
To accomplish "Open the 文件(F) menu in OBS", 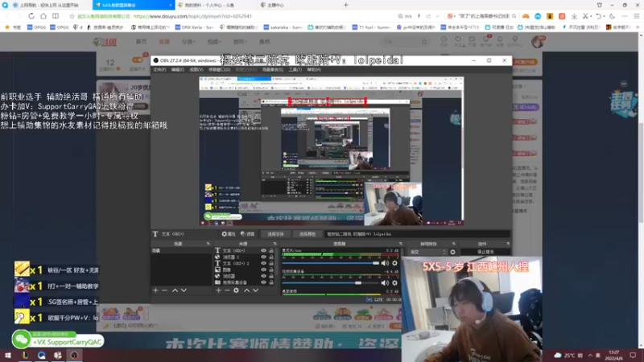I will click(x=159, y=70).
